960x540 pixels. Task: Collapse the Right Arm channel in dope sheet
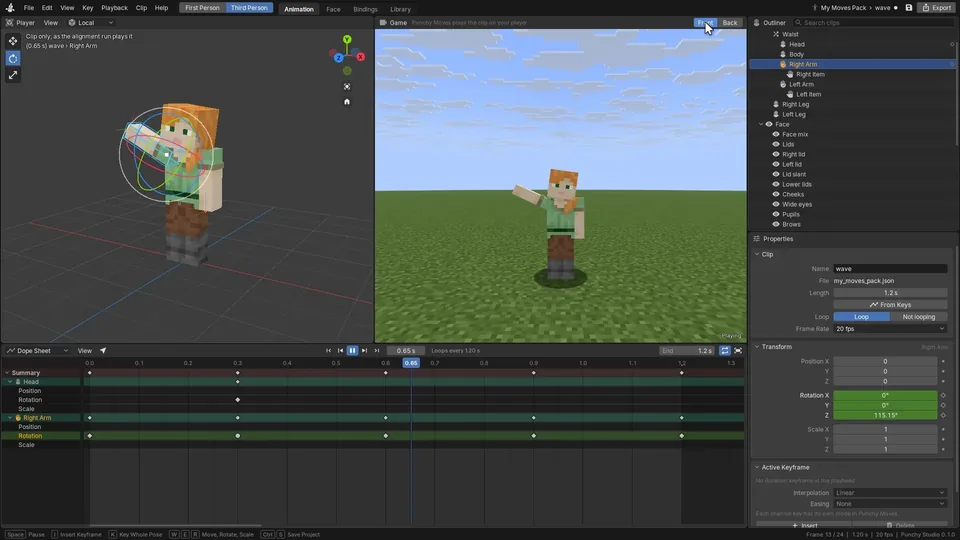[x=10, y=418]
